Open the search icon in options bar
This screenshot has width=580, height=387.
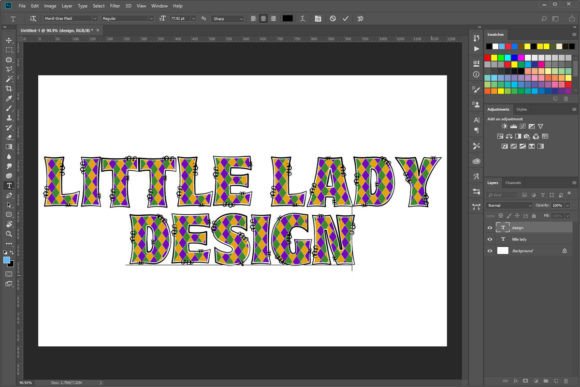pyautogui.click(x=544, y=18)
